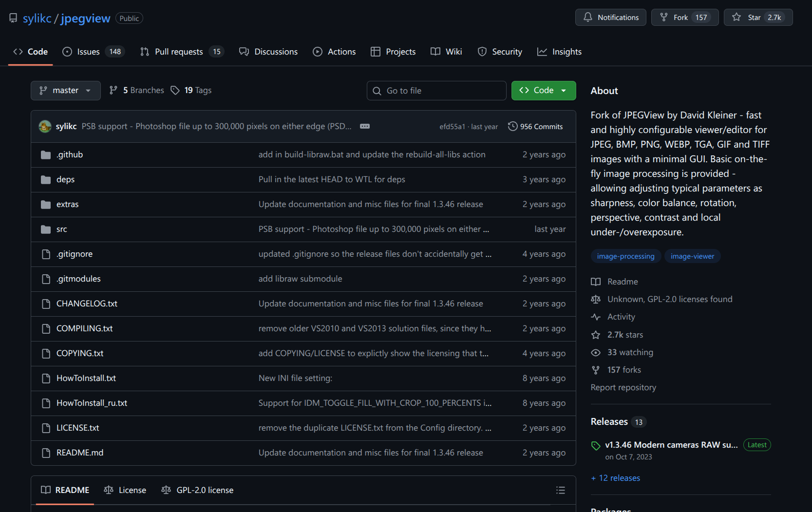
Task: Click the LICENSE.txt file icon
Action: pos(46,428)
